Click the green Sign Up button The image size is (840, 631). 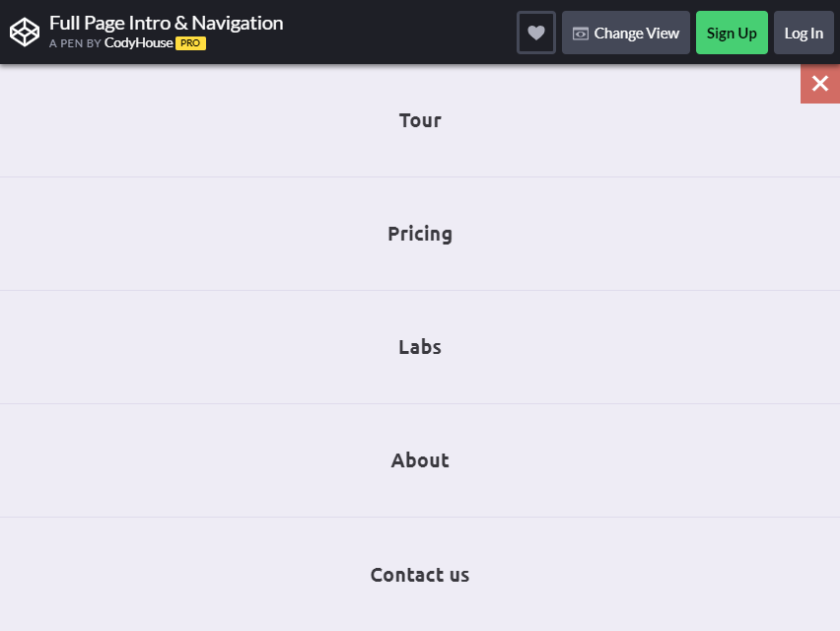click(732, 33)
